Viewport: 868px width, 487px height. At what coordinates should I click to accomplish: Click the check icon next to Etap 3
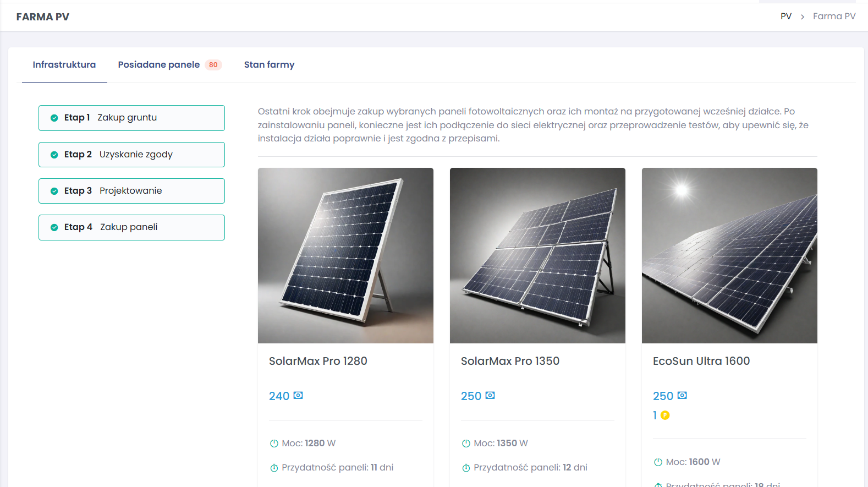pyautogui.click(x=54, y=191)
